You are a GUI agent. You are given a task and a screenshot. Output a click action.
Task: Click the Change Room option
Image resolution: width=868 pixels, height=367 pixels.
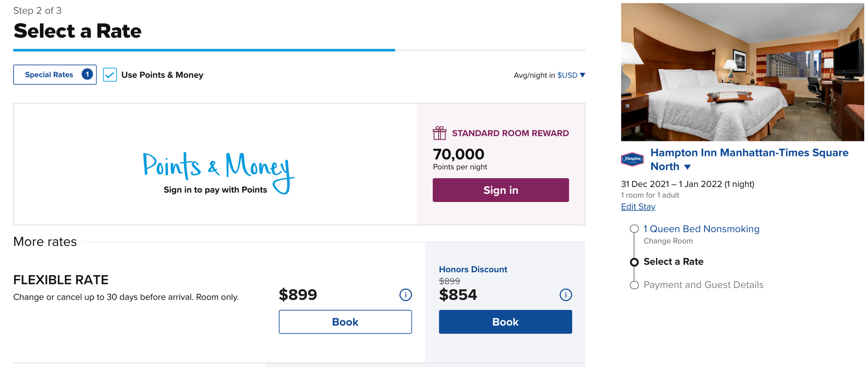pyautogui.click(x=668, y=241)
